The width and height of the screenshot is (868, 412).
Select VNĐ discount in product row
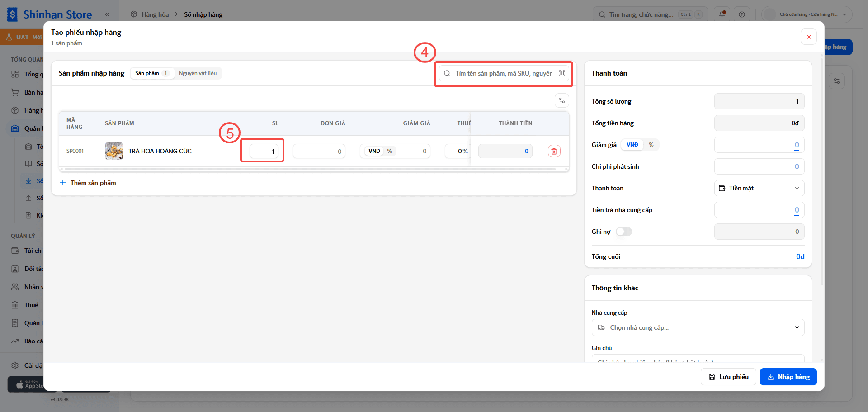[x=374, y=151]
